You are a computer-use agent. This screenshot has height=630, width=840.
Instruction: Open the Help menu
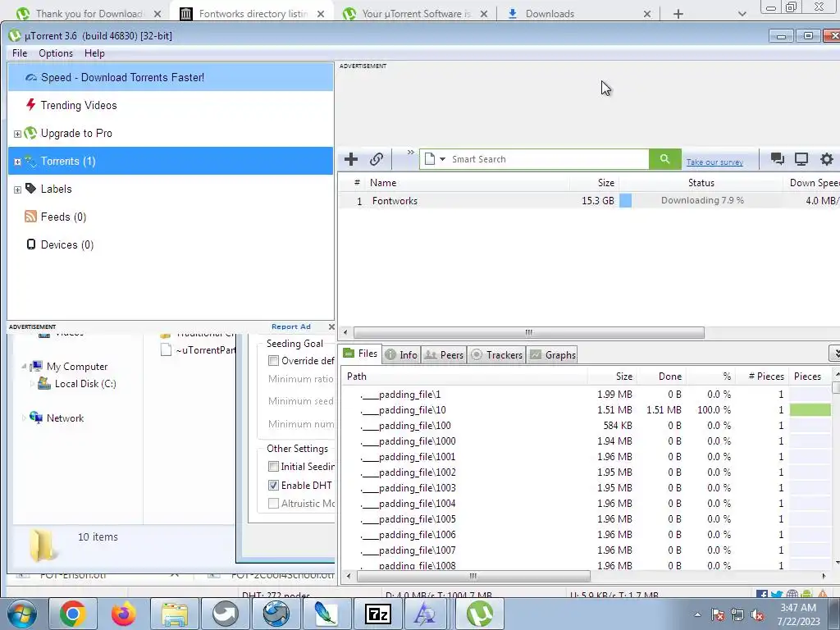coord(94,53)
